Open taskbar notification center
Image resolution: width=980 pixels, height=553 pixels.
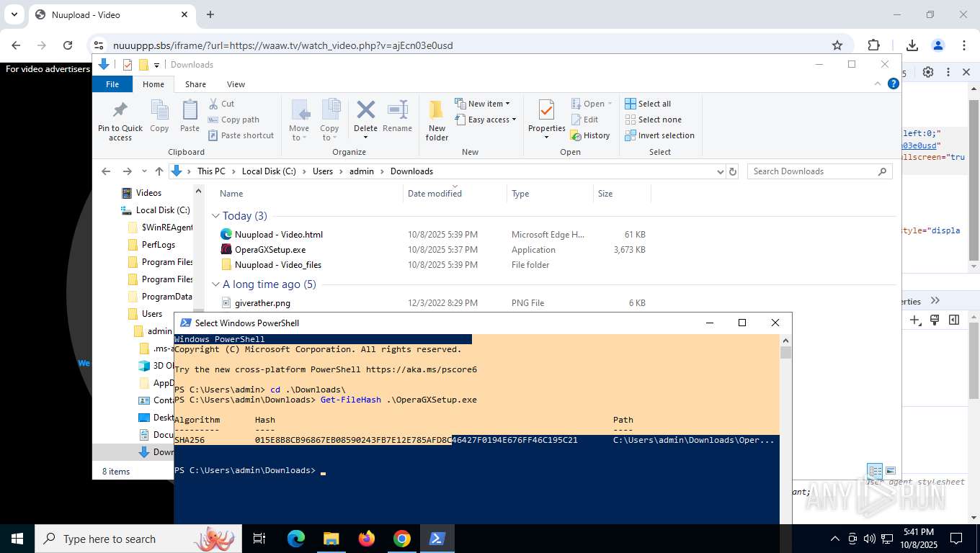point(956,539)
